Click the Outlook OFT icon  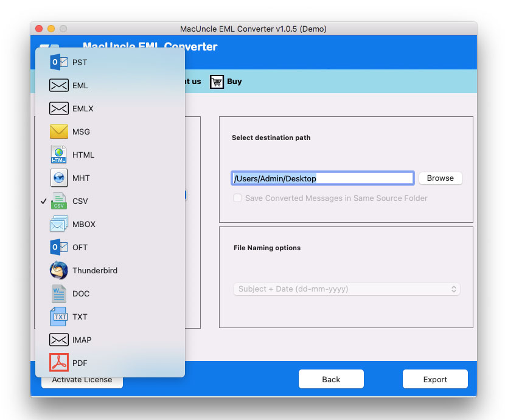[x=58, y=247]
